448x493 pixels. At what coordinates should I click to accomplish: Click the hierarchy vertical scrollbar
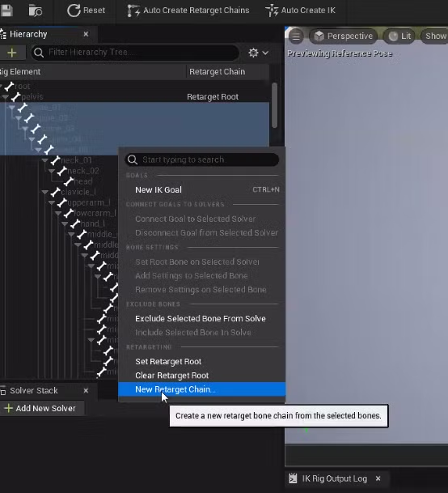point(274,105)
